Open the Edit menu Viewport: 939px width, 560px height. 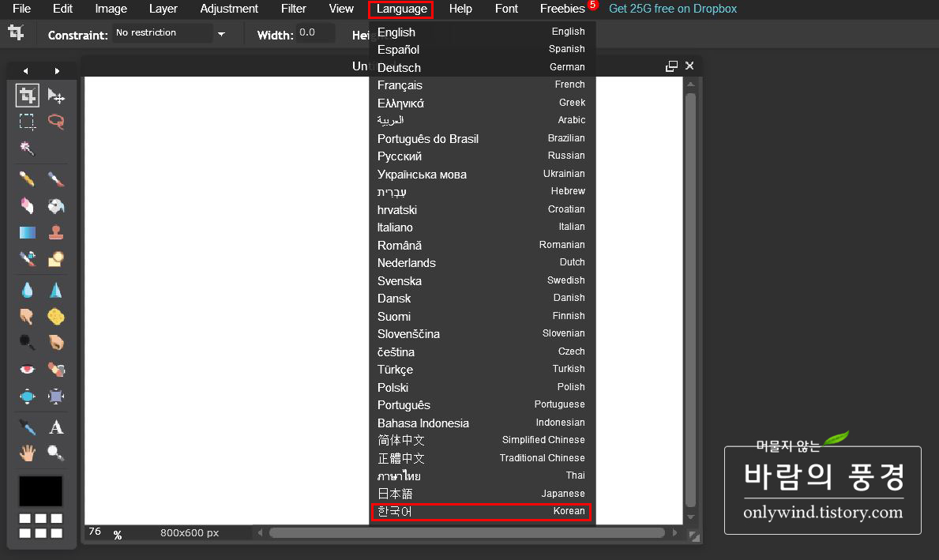[x=62, y=9]
